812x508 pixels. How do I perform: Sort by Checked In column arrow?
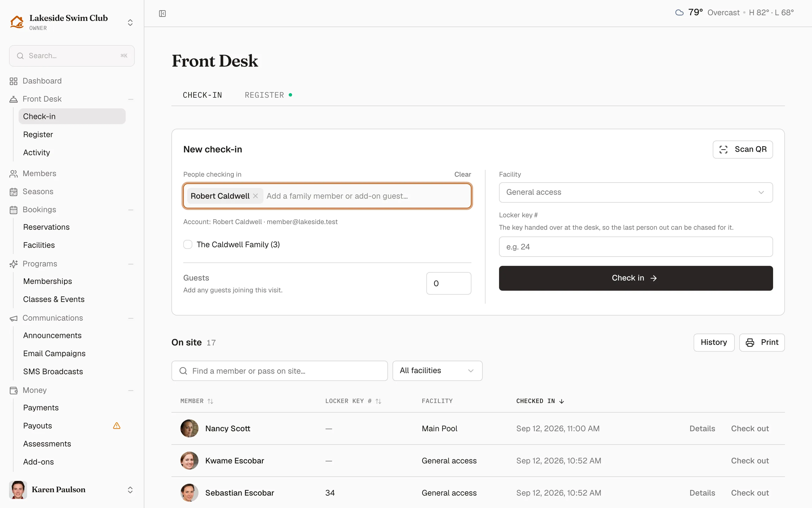(x=562, y=401)
